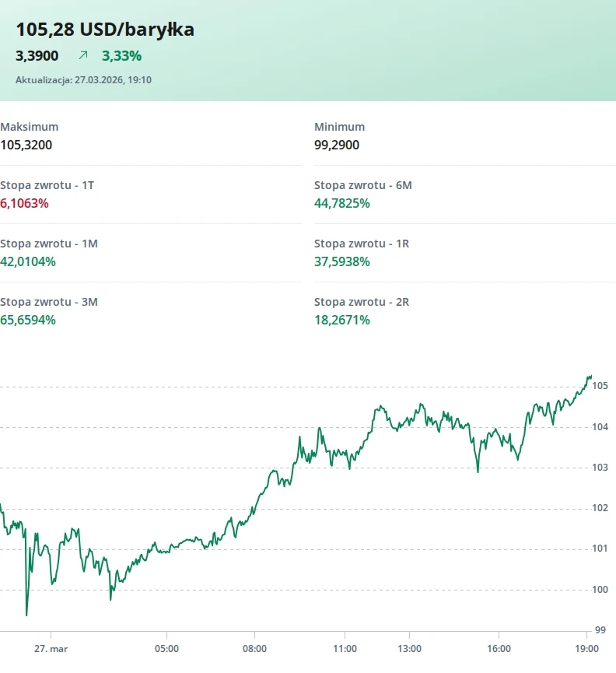Viewport: 616px width, 673px height.
Task: Click the 27. mar label on time axis
Action: click(x=51, y=649)
